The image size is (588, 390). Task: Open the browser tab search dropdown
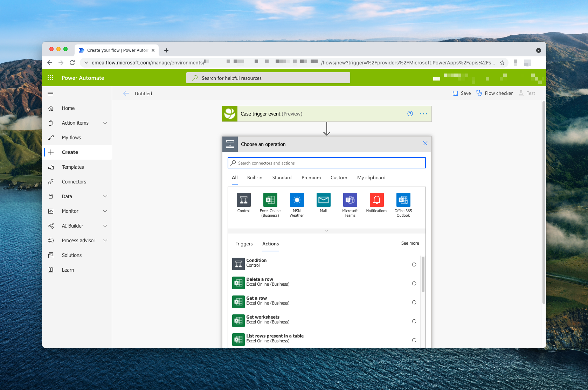coord(539,50)
